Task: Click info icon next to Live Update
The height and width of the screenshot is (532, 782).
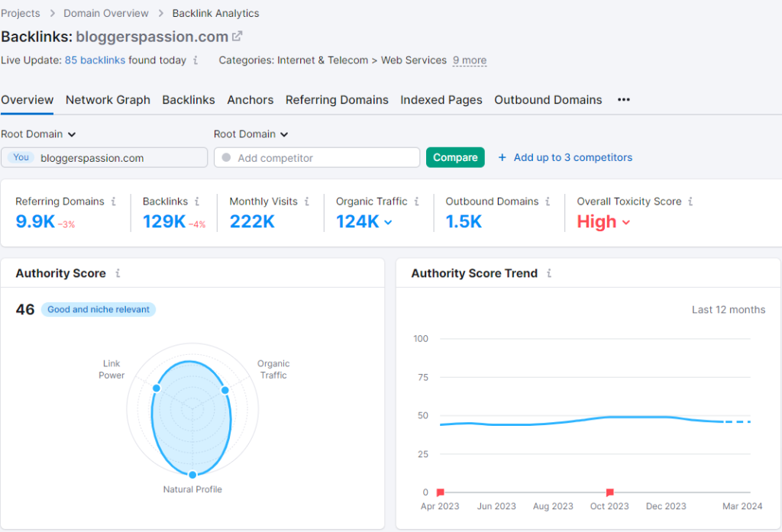Action: point(195,60)
